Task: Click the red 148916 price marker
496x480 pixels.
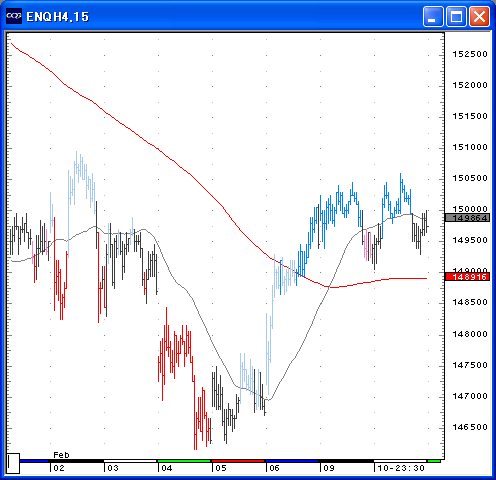Action: [x=467, y=277]
